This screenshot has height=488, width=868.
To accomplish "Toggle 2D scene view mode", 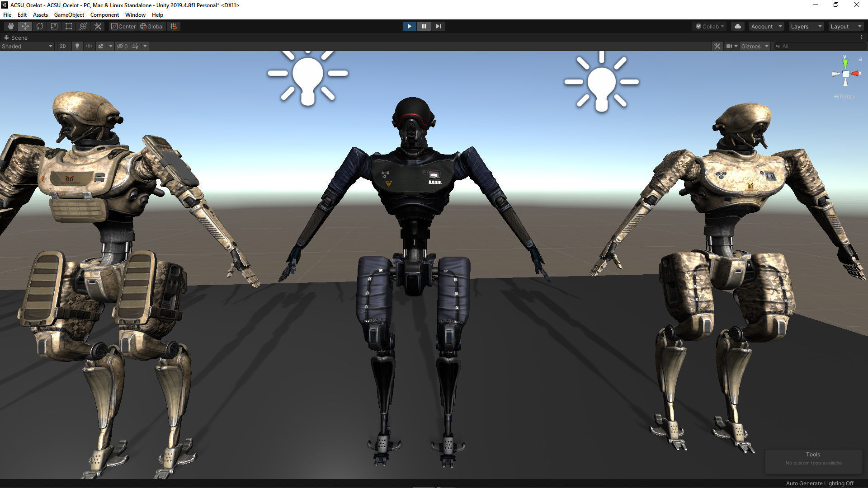I will (x=63, y=46).
